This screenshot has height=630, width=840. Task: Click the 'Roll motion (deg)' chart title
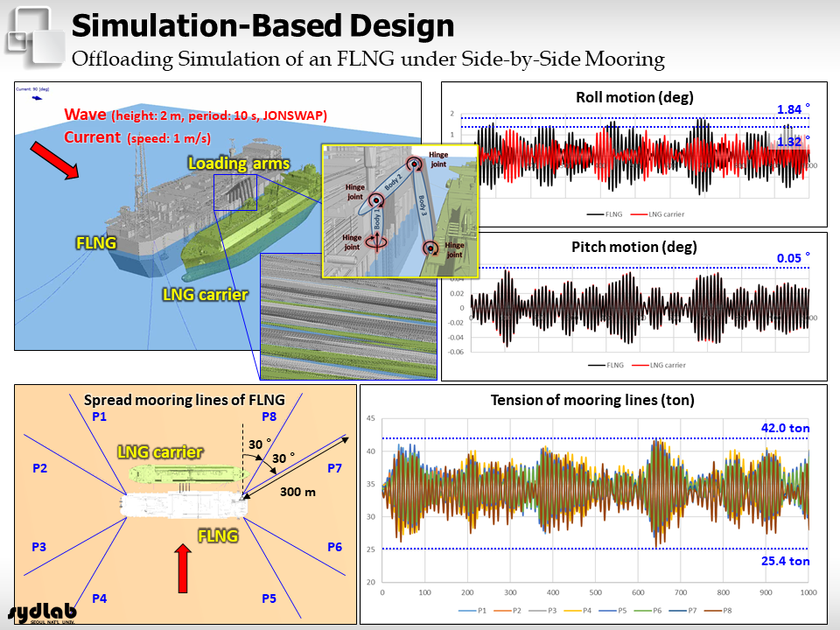[634, 97]
